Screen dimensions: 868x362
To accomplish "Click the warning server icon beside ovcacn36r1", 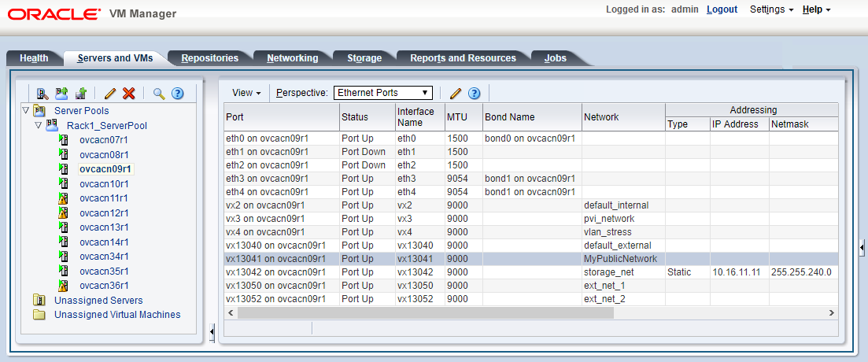I will pos(63,286).
